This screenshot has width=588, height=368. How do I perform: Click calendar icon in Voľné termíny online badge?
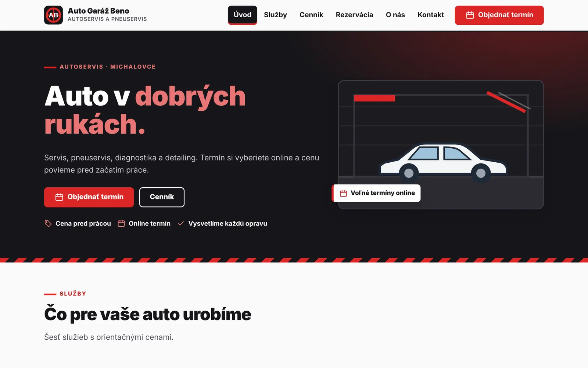tap(343, 193)
